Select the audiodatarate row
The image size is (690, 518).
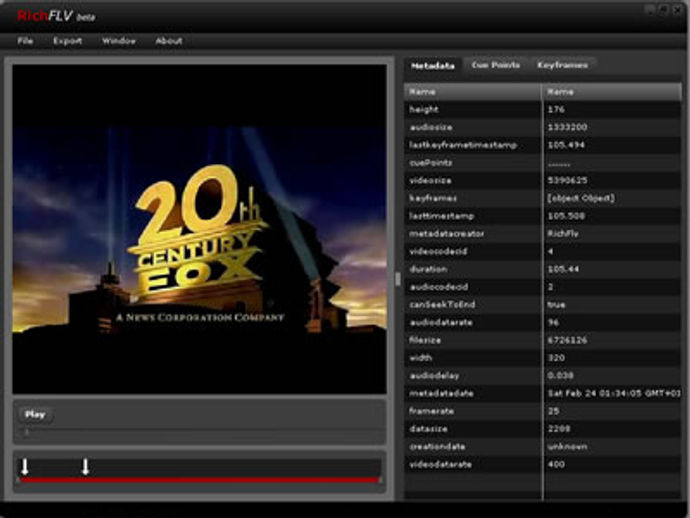[543, 323]
